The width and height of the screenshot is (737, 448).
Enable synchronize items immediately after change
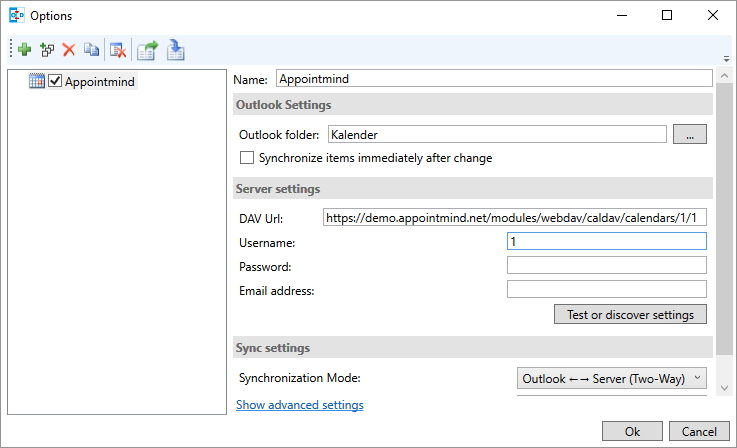click(247, 157)
